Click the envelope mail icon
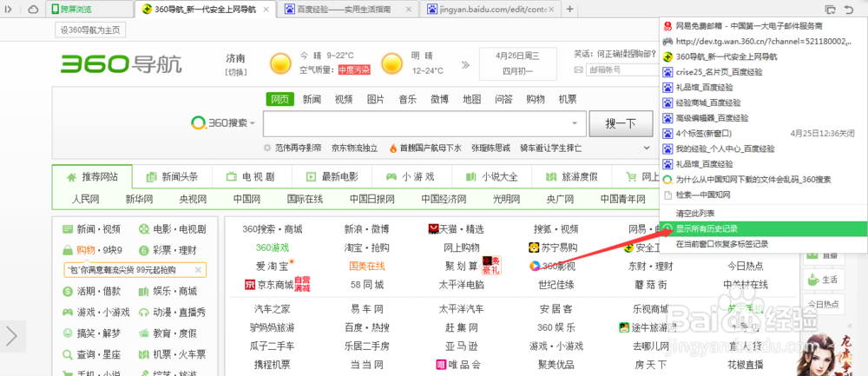 [x=578, y=69]
